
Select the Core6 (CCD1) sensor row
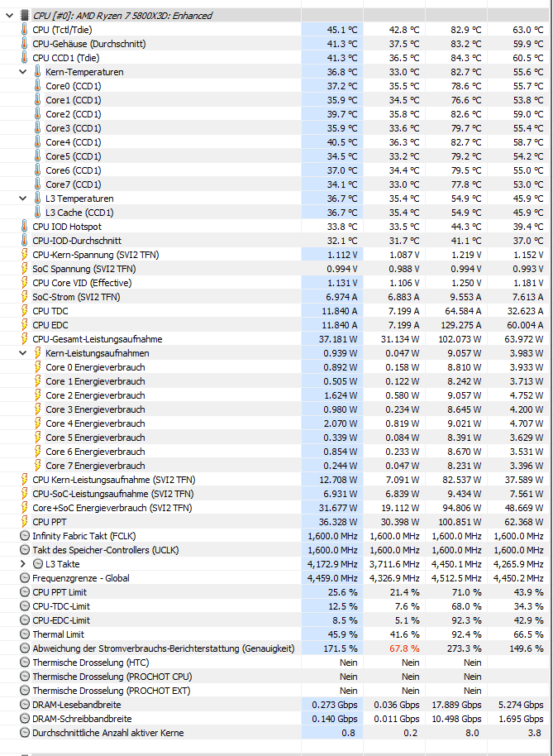[276, 170]
